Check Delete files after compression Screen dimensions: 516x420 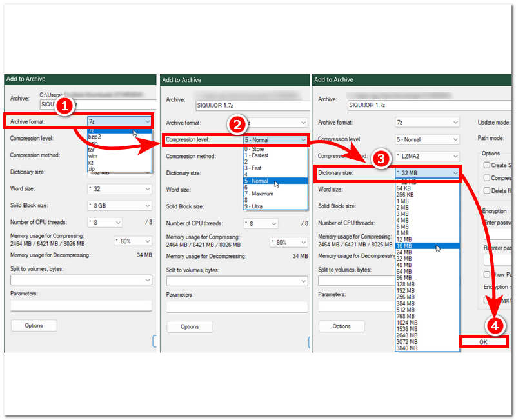(486, 190)
